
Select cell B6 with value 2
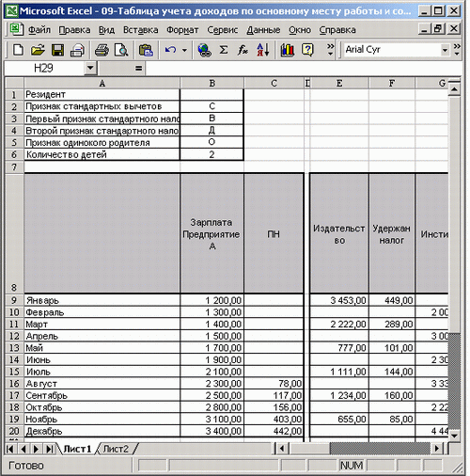coord(211,154)
